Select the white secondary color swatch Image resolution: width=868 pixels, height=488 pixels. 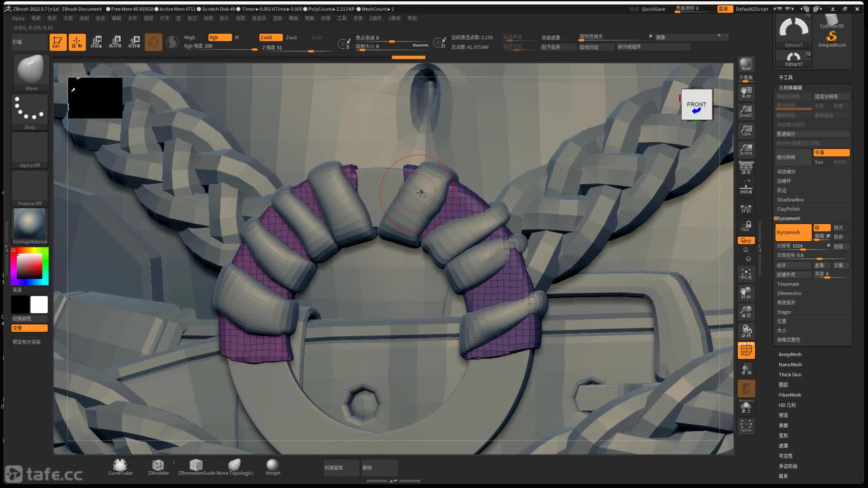[39, 305]
